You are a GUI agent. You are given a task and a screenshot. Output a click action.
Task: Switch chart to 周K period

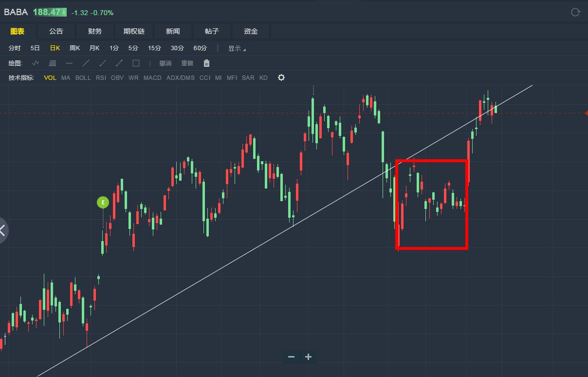point(74,48)
